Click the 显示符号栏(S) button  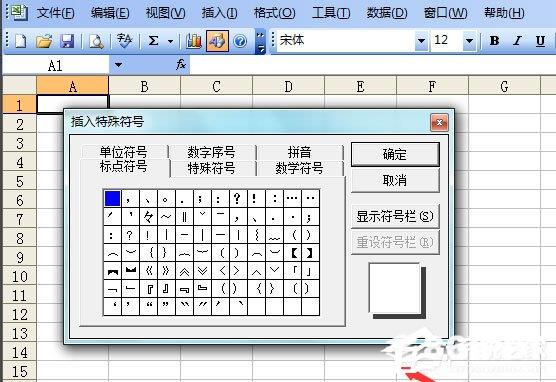tap(395, 216)
